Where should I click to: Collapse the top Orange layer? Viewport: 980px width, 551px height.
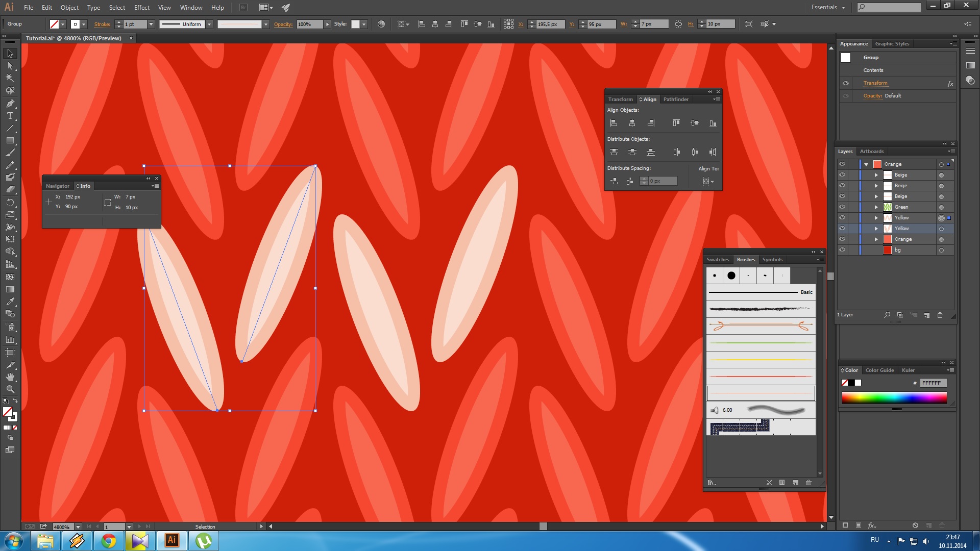coord(866,164)
